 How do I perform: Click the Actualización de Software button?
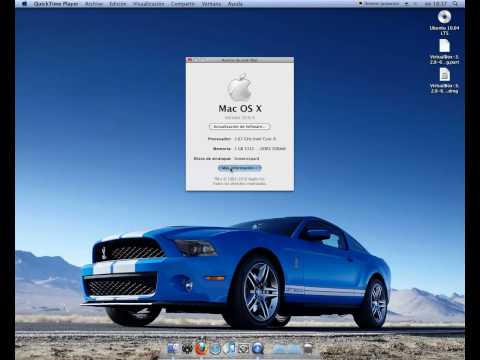click(239, 127)
